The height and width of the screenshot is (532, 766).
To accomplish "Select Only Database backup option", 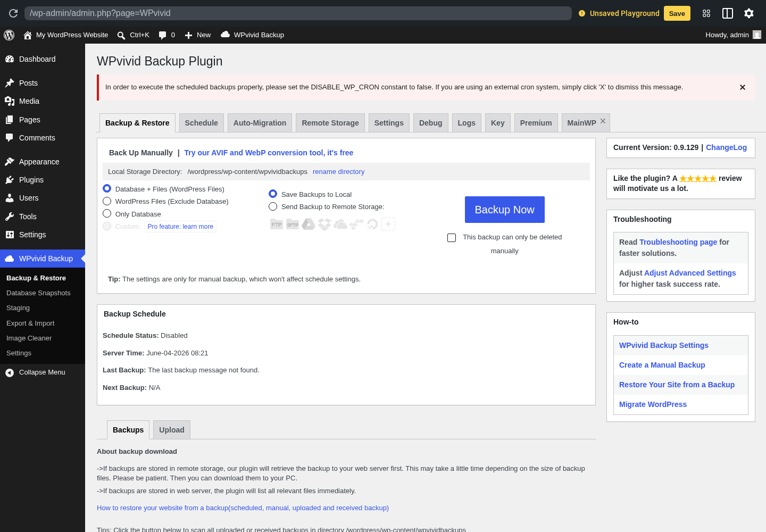I will (107, 213).
